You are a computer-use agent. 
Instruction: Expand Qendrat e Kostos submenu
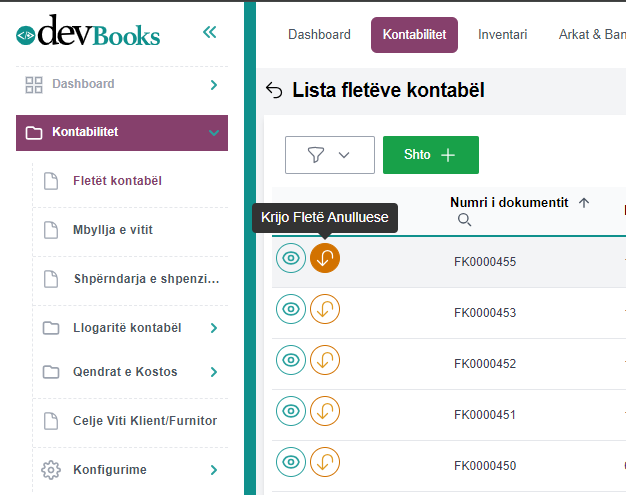(x=213, y=372)
